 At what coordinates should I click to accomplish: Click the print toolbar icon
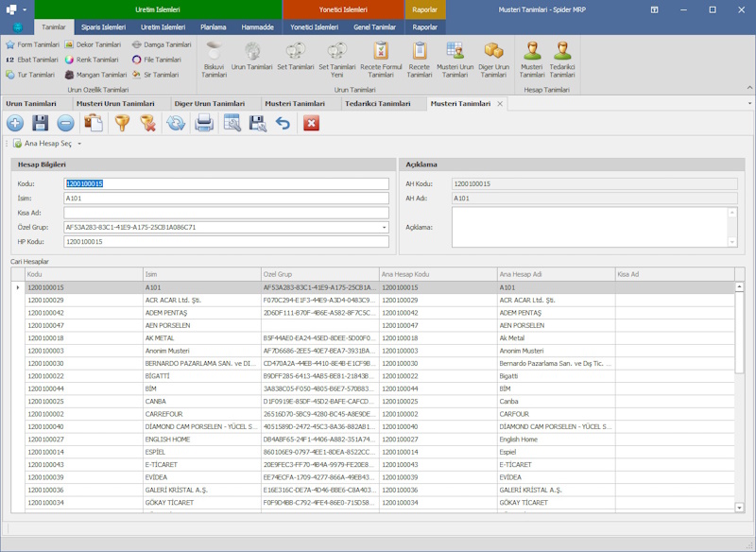tap(204, 124)
